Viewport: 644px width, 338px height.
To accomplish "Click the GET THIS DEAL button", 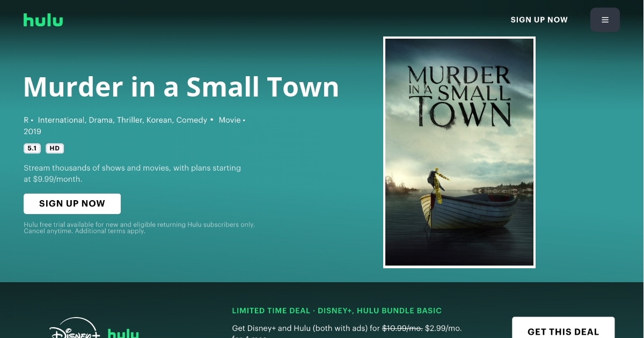I will [x=563, y=328].
